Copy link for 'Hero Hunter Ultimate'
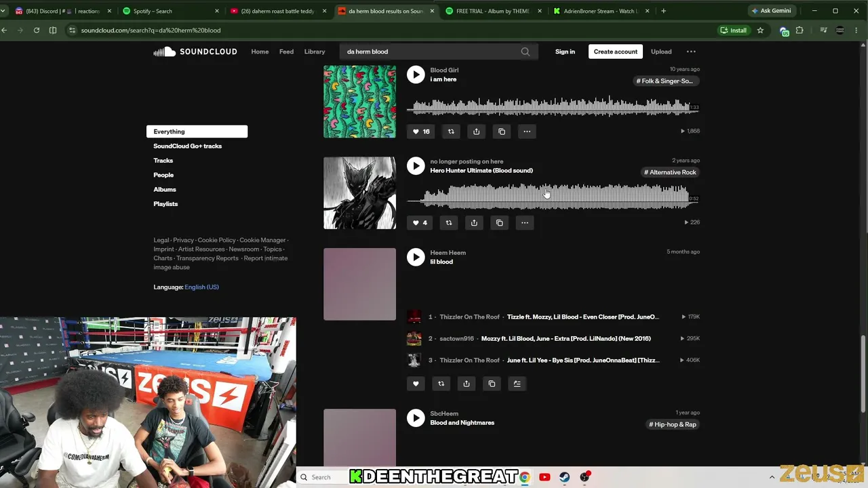The image size is (868, 488). tap(500, 222)
